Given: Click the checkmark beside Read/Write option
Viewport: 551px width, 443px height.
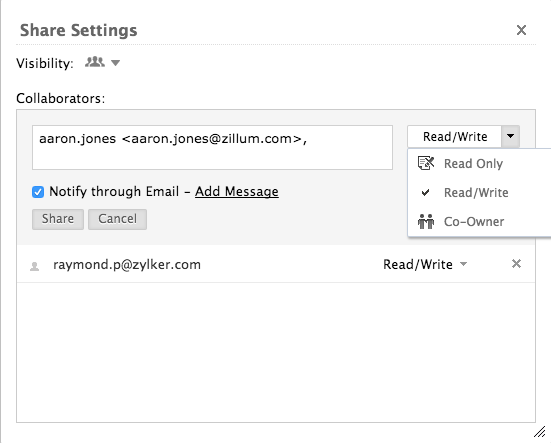Looking at the screenshot, I should [x=426, y=193].
